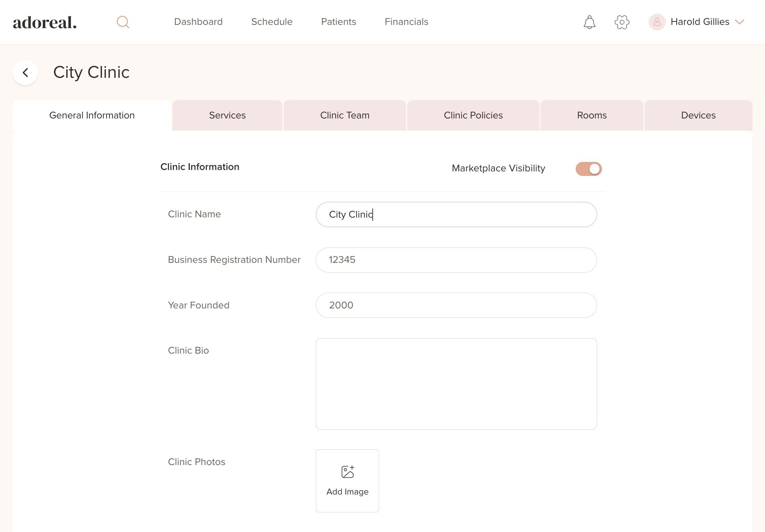Go to the Schedule page
The height and width of the screenshot is (532, 765).
click(x=272, y=22)
